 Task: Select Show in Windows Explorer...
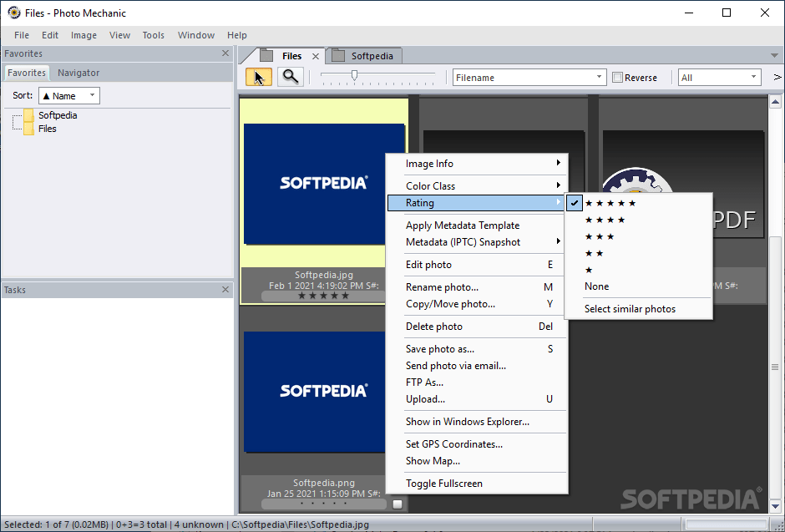click(x=477, y=422)
